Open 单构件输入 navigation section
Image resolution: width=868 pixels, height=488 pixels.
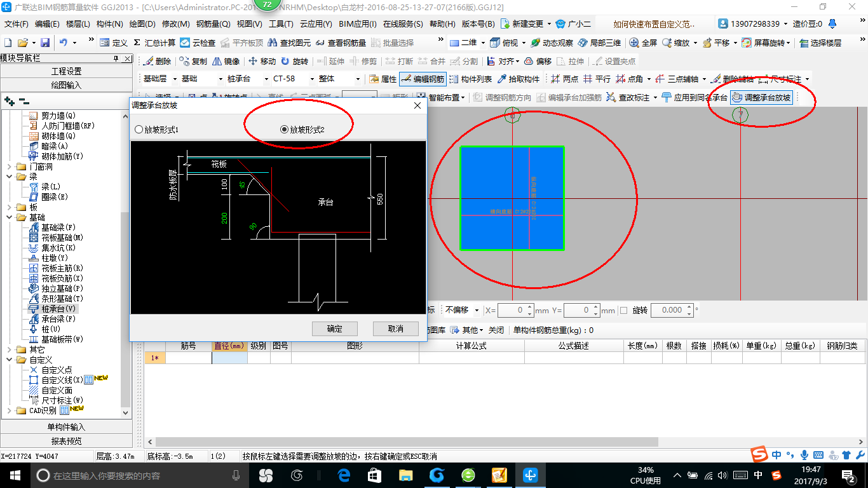click(67, 427)
